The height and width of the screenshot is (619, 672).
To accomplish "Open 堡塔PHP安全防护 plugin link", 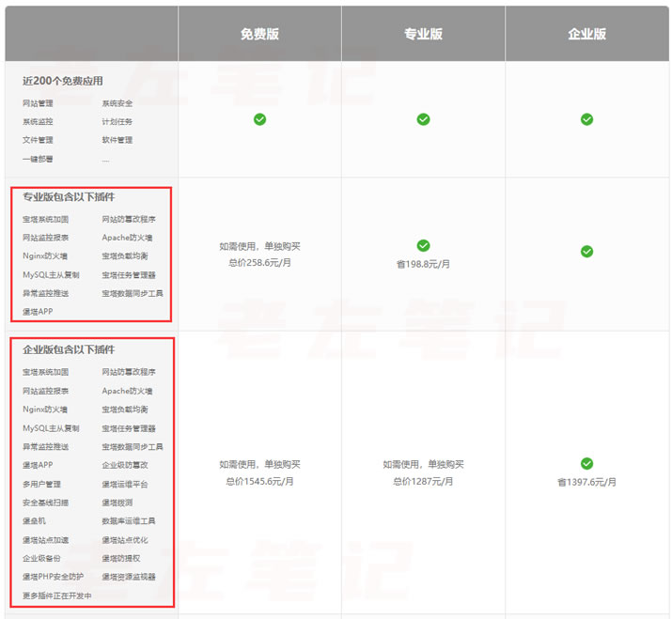I will [x=53, y=577].
